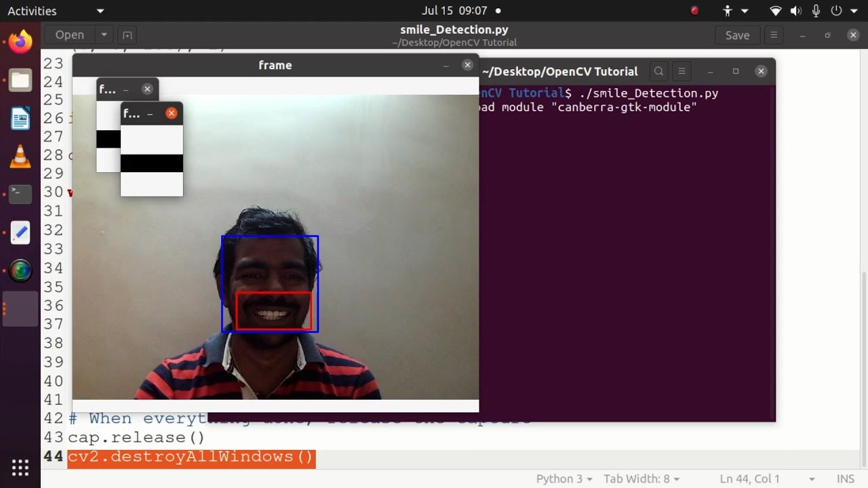Image resolution: width=868 pixels, height=488 pixels.
Task: Maximize the terminal window
Action: coord(736,71)
